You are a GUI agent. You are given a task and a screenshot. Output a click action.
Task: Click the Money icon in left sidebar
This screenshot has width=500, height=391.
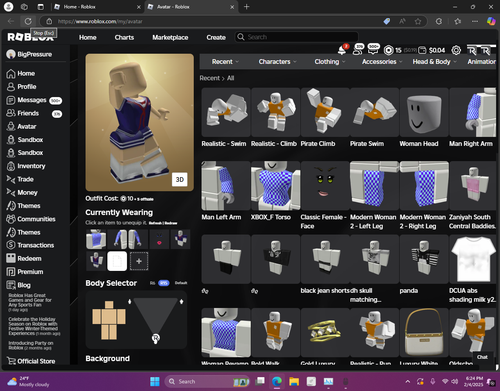[11, 192]
